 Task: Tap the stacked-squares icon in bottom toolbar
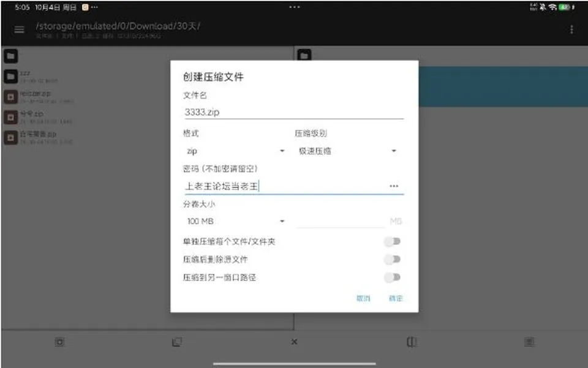click(177, 342)
